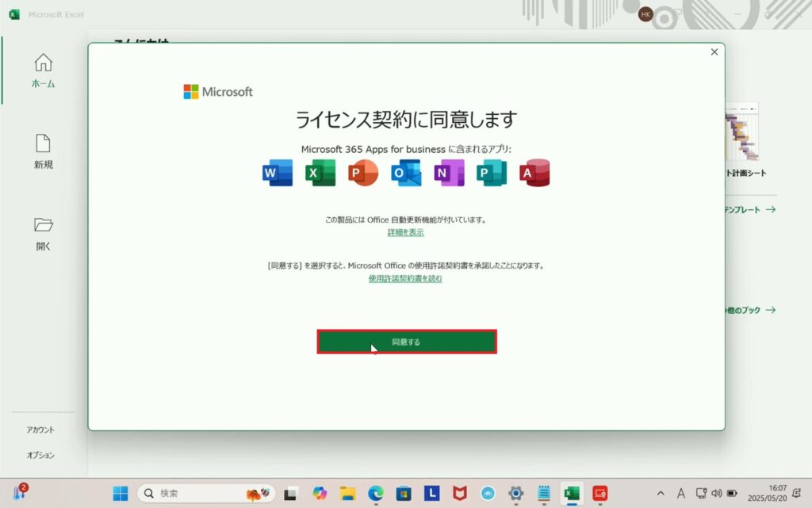Open the blue L app on the taskbar

[431, 494]
